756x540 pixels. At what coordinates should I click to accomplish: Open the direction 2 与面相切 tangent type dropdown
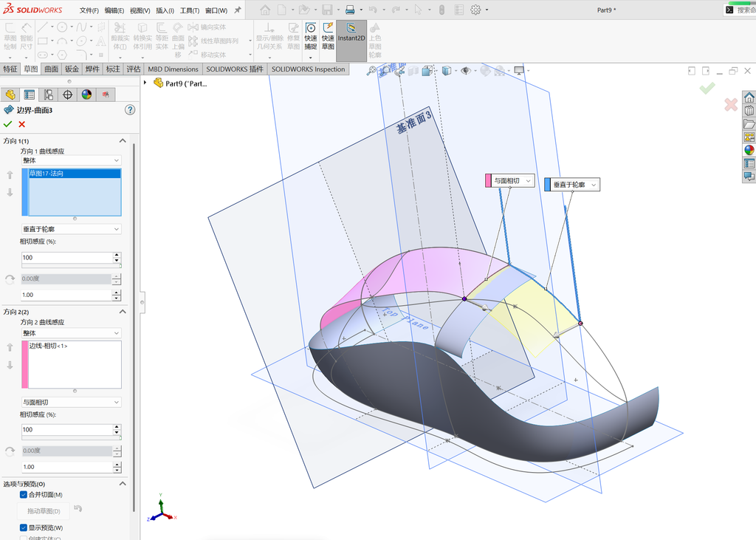72,402
